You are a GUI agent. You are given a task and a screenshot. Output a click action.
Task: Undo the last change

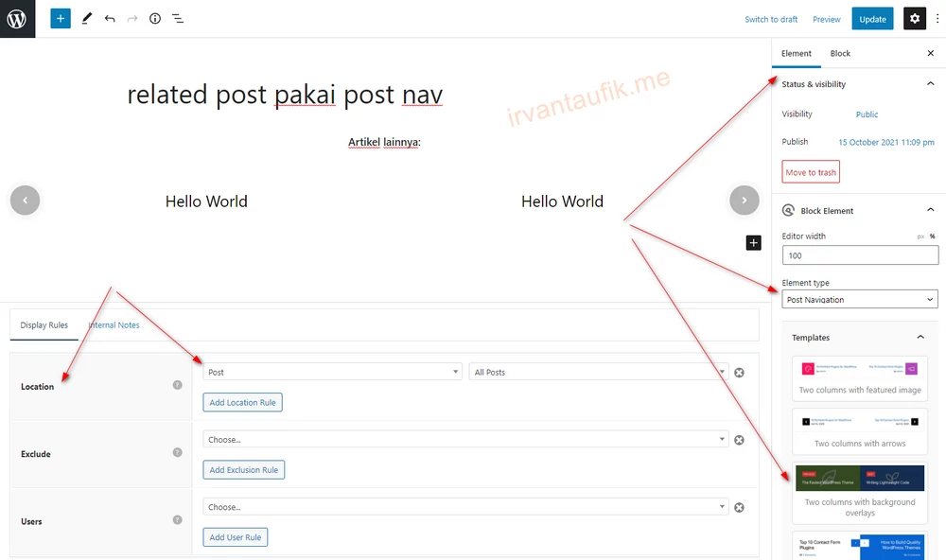tap(109, 19)
